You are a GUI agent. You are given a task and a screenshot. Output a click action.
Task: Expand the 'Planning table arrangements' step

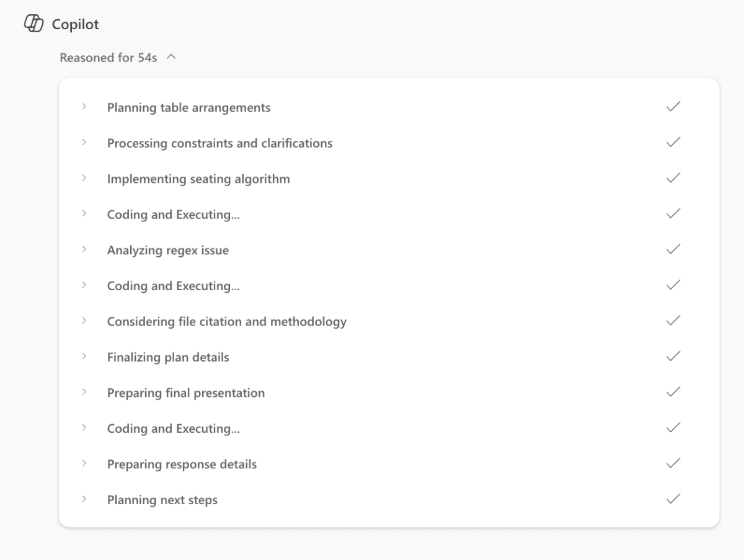[x=84, y=107]
